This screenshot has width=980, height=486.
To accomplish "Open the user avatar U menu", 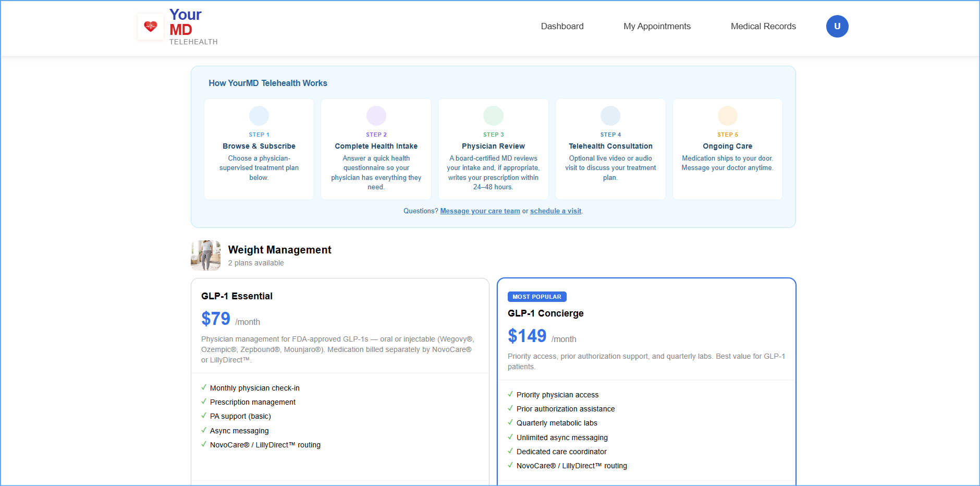I will (x=837, y=26).
